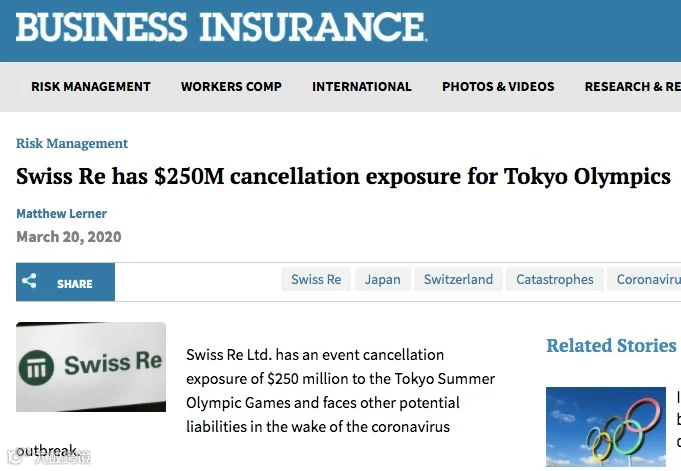Open the Workers Comp nav menu

(x=231, y=86)
